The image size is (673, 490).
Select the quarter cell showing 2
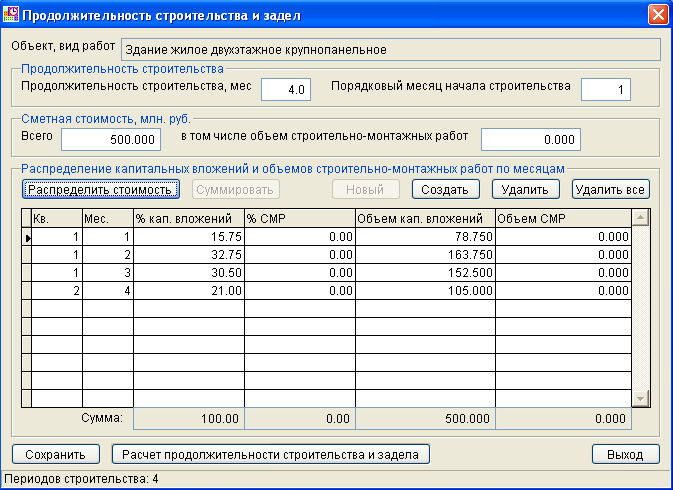57,291
